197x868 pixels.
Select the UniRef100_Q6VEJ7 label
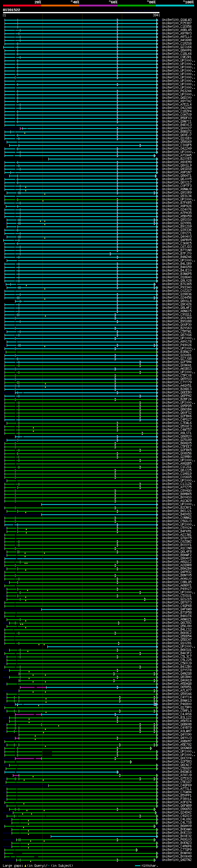click(x=177, y=135)
